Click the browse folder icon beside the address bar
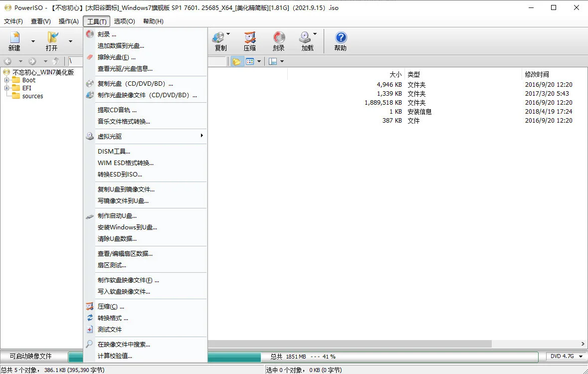This screenshot has width=588, height=374. 236,61
